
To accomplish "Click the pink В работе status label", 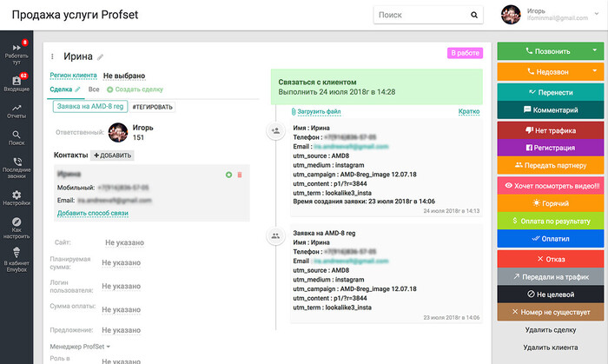I will (x=464, y=53).
